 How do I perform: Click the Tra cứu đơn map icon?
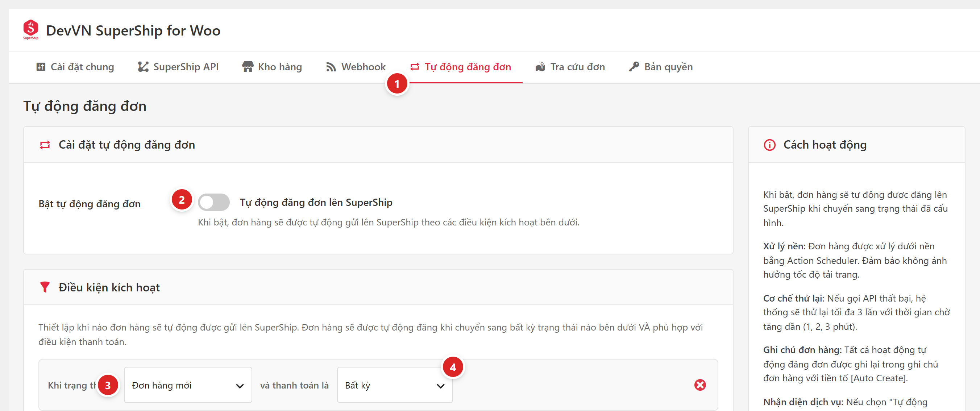(540, 67)
